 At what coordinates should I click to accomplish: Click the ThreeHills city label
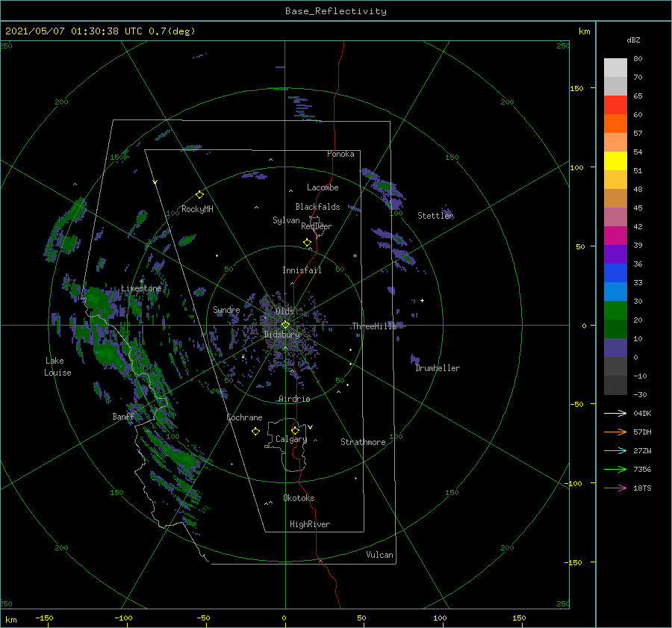click(375, 326)
